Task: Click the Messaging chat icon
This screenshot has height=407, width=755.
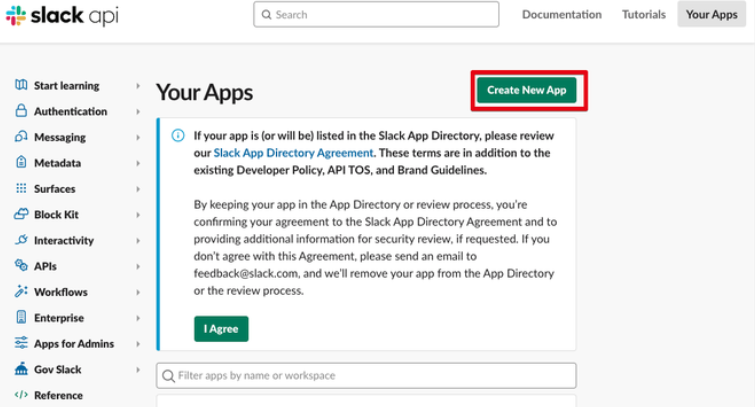Action: click(x=21, y=137)
